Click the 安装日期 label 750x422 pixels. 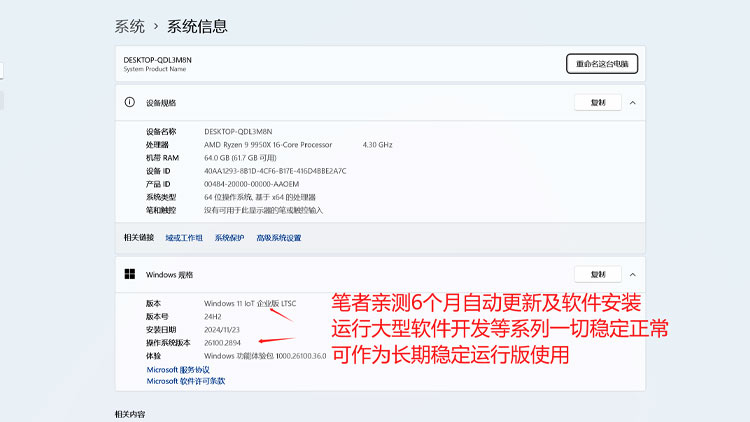point(161,330)
